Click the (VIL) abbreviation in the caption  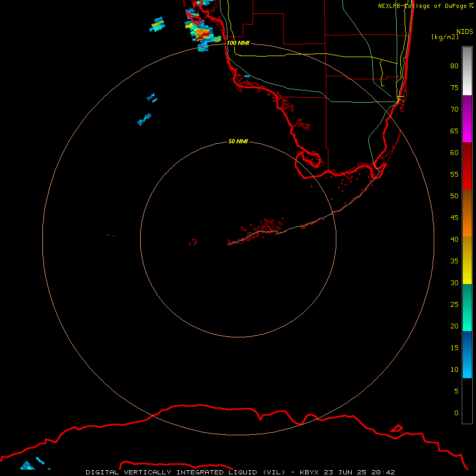[x=274, y=472]
